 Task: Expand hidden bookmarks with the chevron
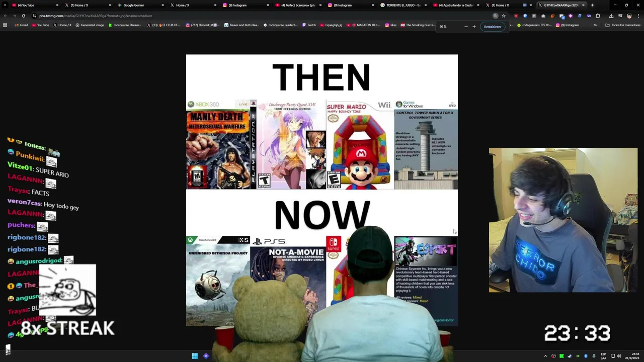[x=595, y=25]
